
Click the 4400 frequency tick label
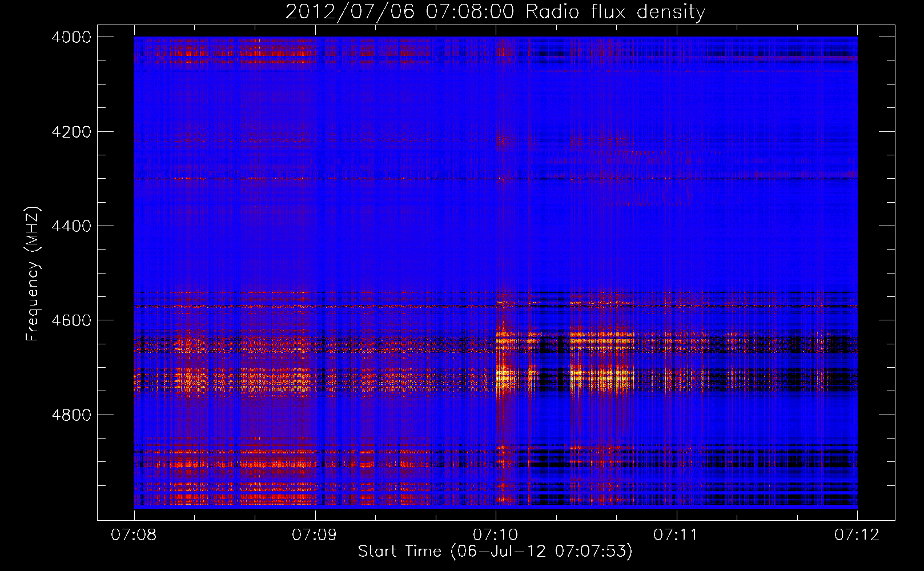(x=71, y=226)
